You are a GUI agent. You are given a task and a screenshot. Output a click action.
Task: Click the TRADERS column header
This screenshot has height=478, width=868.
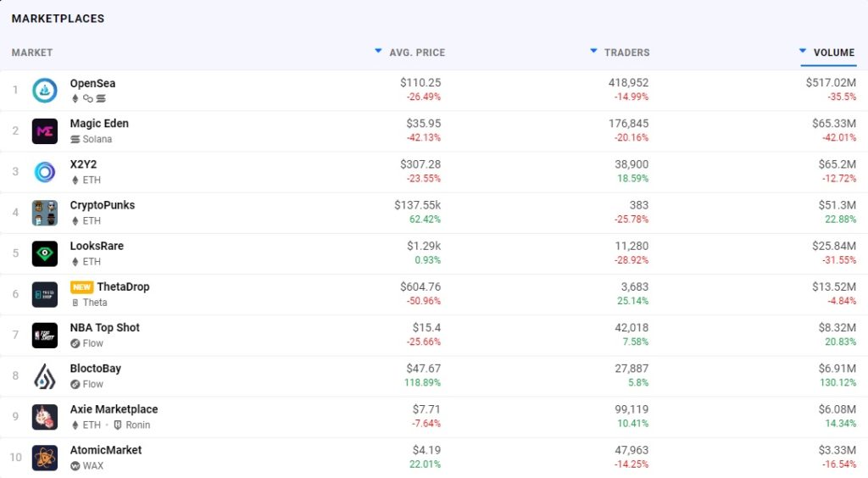click(626, 53)
